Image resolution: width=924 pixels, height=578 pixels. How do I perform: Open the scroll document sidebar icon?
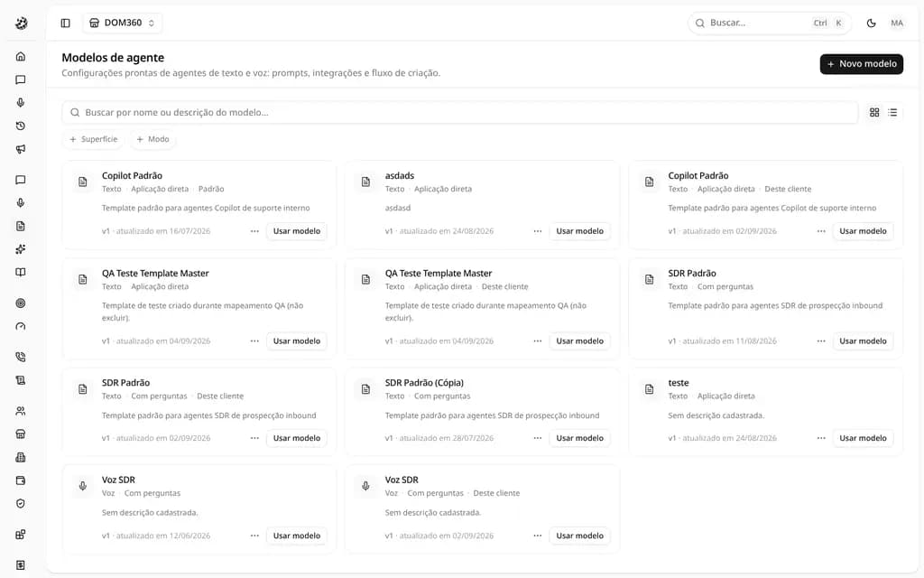pos(21,380)
